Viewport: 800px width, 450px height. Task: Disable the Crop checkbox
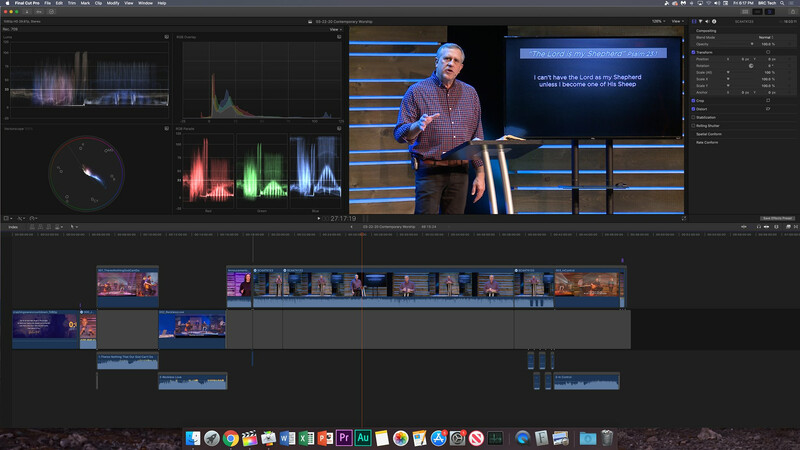coord(695,100)
